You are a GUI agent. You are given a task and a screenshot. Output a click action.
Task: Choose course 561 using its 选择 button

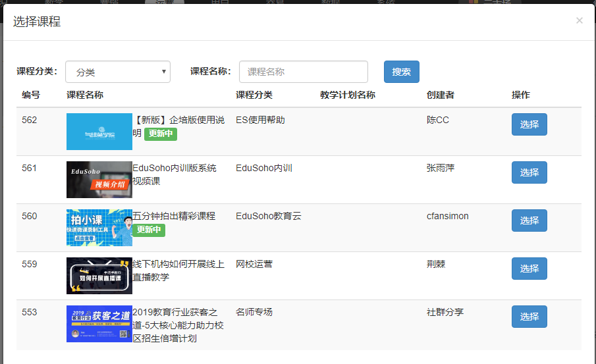click(529, 172)
